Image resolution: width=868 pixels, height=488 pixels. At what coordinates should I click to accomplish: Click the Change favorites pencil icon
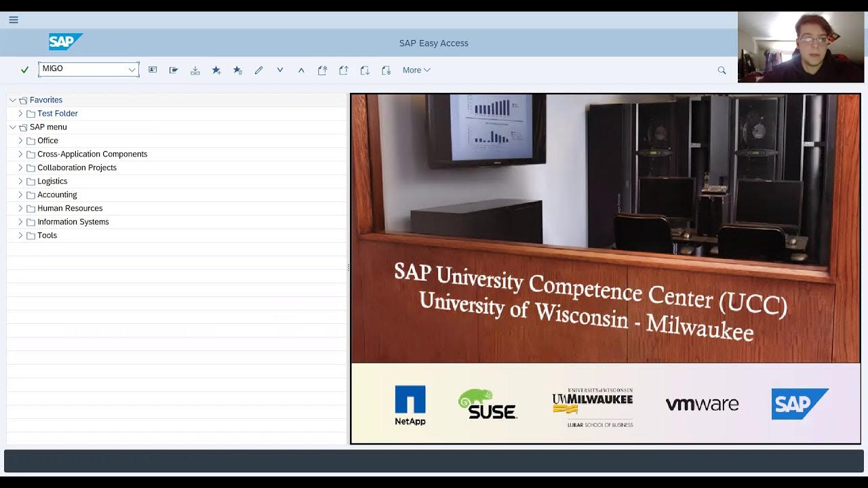coord(258,70)
